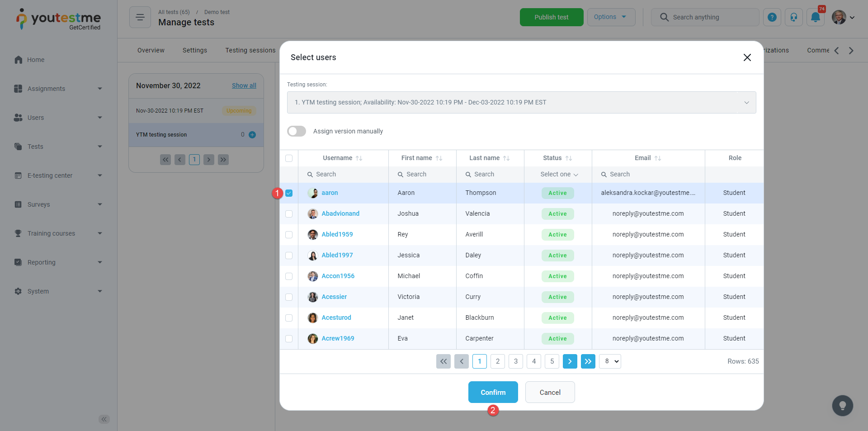
Task: Close the Select users dialog
Action: [747, 57]
